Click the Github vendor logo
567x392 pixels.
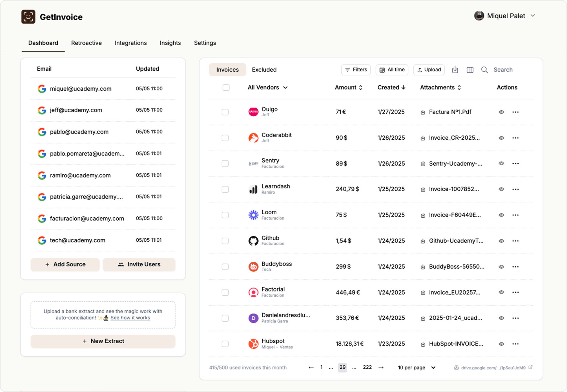pos(253,241)
